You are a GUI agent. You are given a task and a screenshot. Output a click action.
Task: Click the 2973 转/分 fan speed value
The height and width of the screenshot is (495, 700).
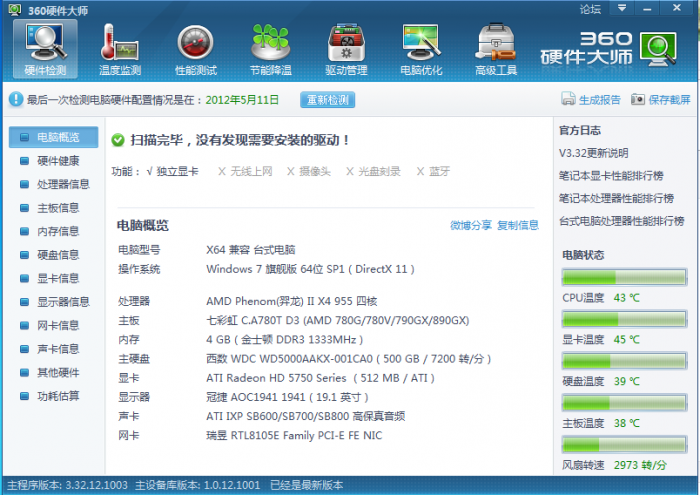(x=640, y=465)
